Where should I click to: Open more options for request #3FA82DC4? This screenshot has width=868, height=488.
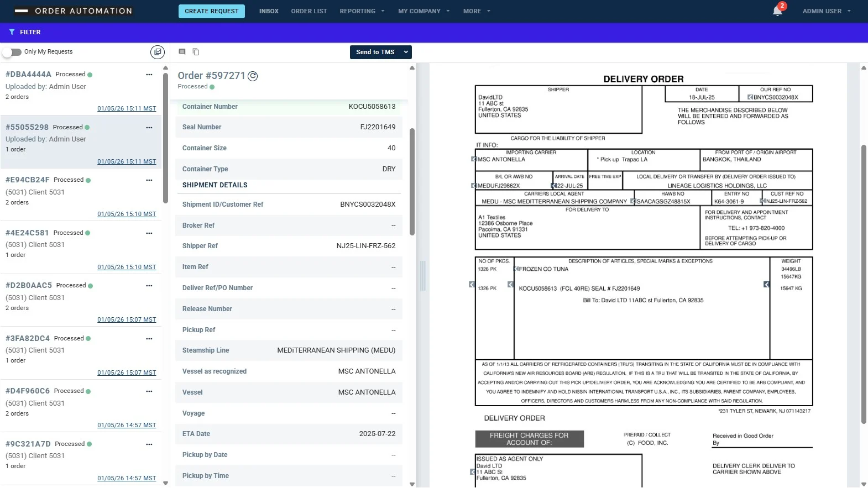pyautogui.click(x=149, y=339)
